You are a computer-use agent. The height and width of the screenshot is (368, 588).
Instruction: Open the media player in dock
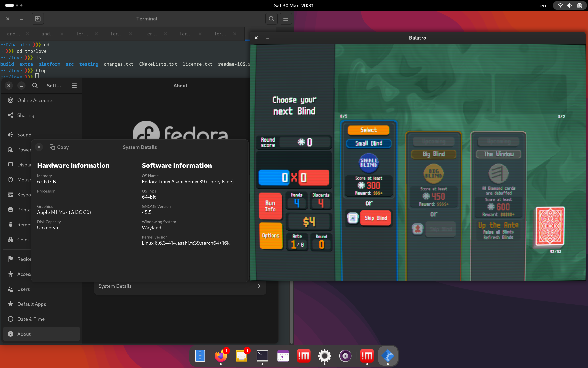(345, 356)
